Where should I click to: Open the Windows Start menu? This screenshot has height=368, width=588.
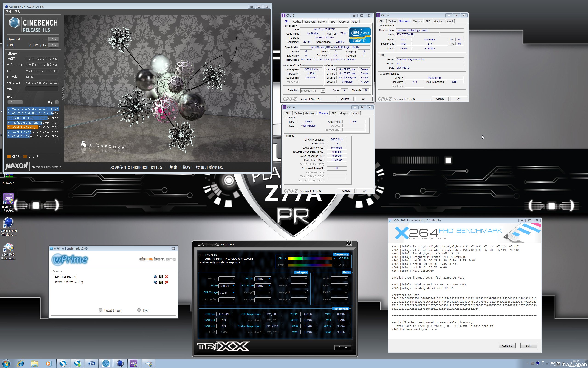(6, 364)
